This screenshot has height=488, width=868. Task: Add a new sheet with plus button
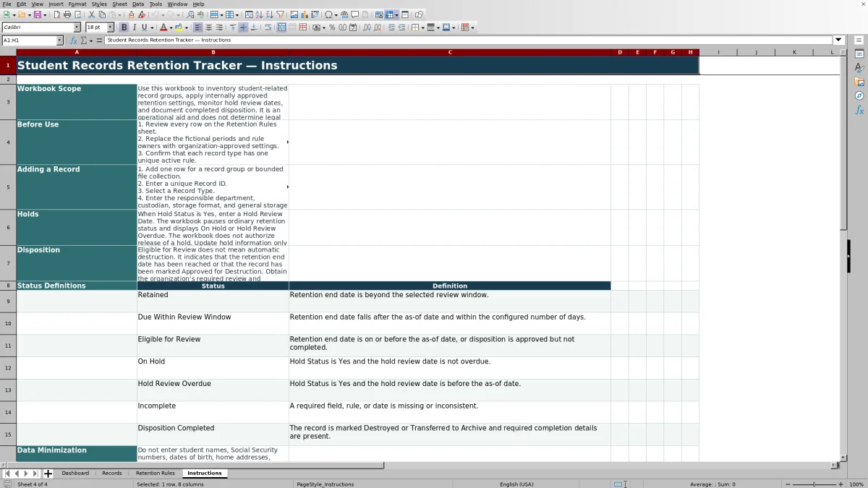coord(48,474)
